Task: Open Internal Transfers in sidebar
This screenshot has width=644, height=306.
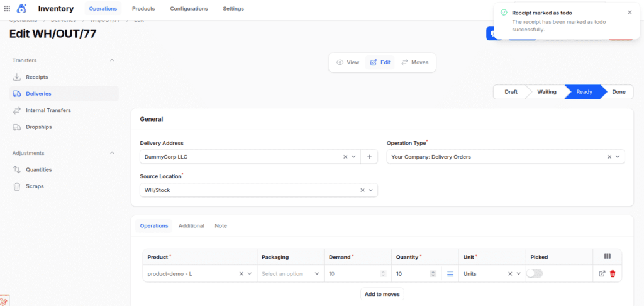Action: [x=64, y=110]
